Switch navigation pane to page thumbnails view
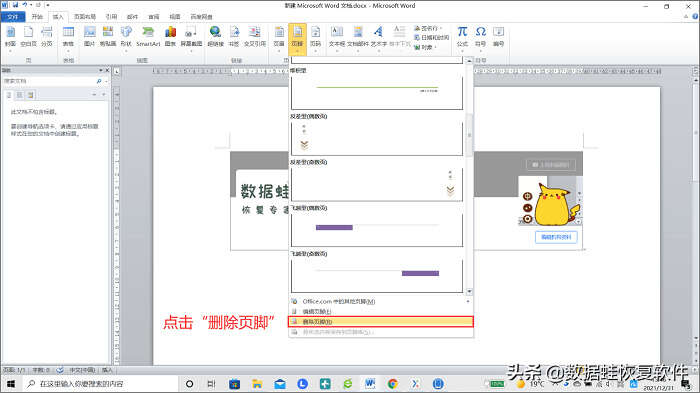Screen dimensions: 700x393 (x=20, y=95)
